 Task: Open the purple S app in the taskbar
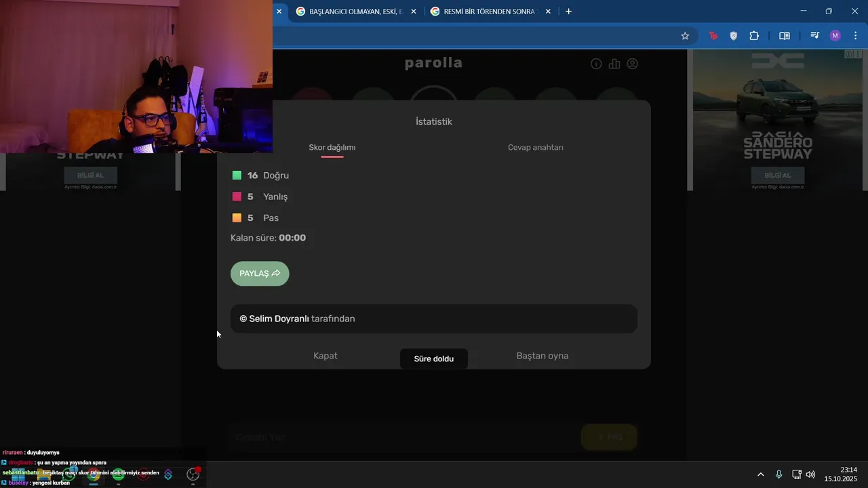point(168,475)
